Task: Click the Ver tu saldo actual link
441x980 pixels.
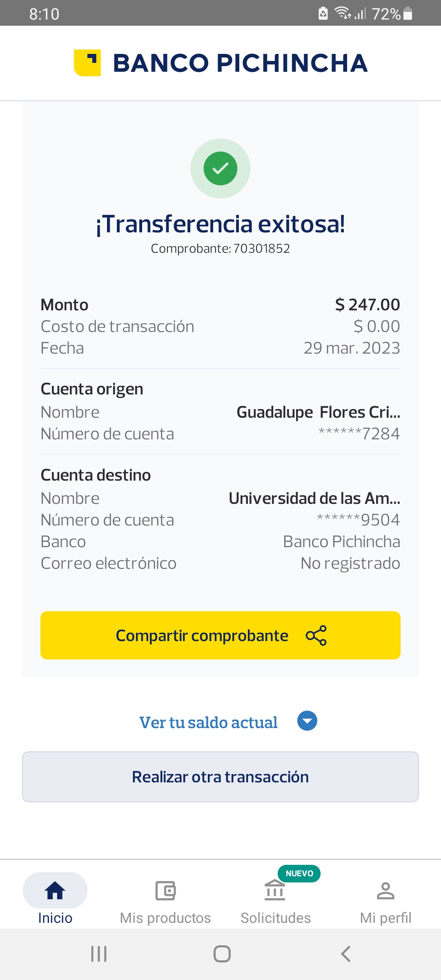Action: (x=208, y=722)
